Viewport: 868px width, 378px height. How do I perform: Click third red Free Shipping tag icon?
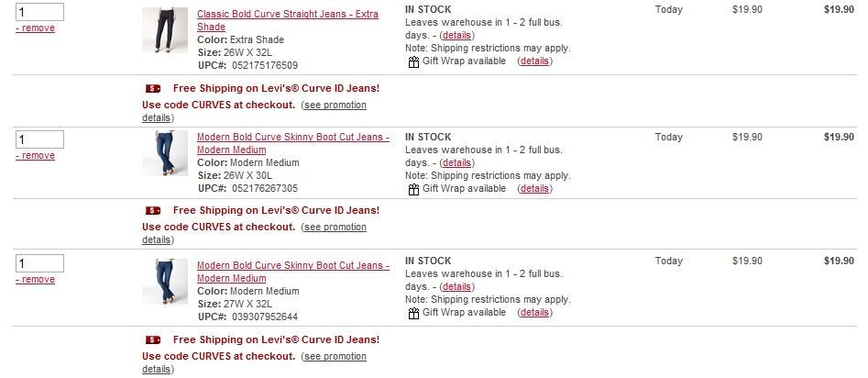(x=153, y=339)
